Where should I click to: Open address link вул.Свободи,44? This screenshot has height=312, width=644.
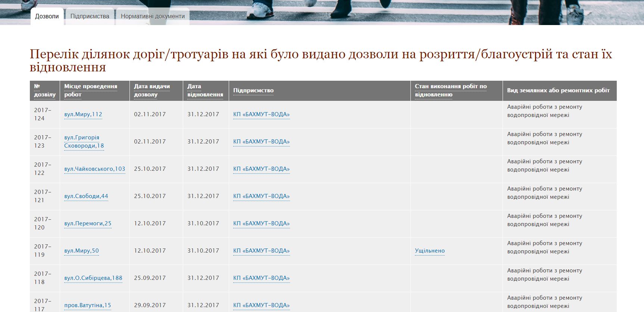pos(86,196)
